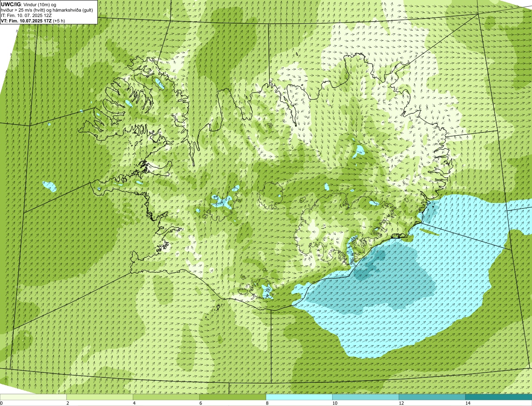
Task: Select the medium green 4–6 color bar swatch
Action: (166, 397)
